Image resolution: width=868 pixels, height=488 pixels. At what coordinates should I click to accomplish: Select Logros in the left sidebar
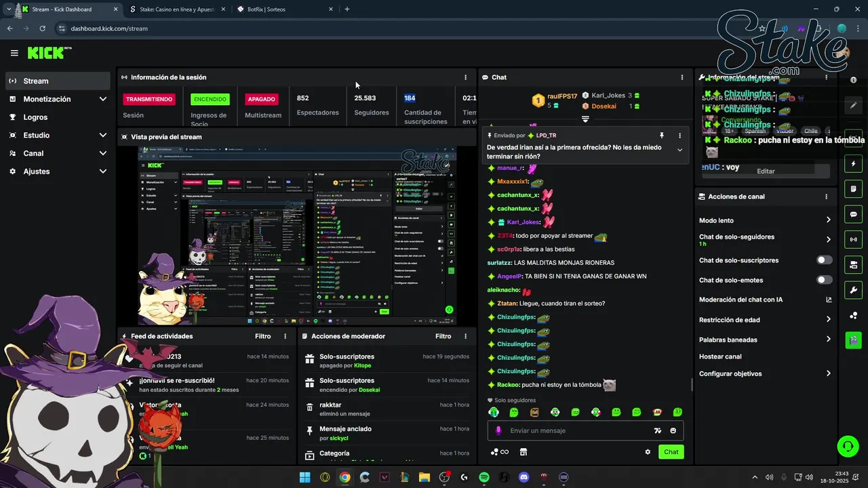(x=58, y=117)
